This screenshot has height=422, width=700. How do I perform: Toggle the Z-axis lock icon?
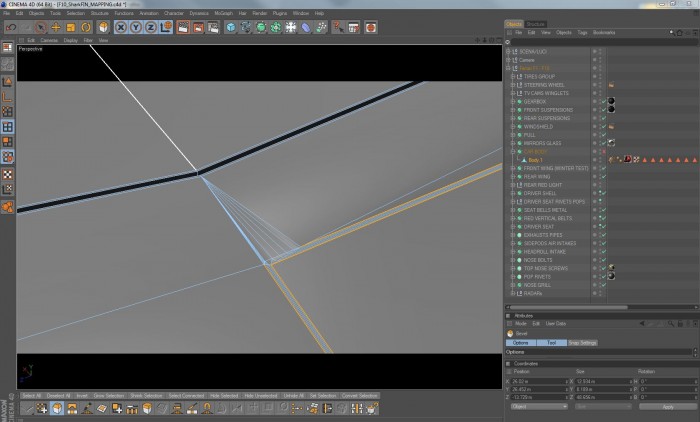(x=151, y=28)
